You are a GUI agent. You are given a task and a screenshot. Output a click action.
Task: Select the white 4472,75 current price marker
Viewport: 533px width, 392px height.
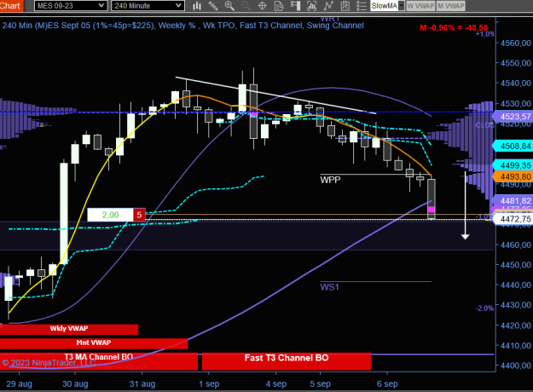pos(513,219)
